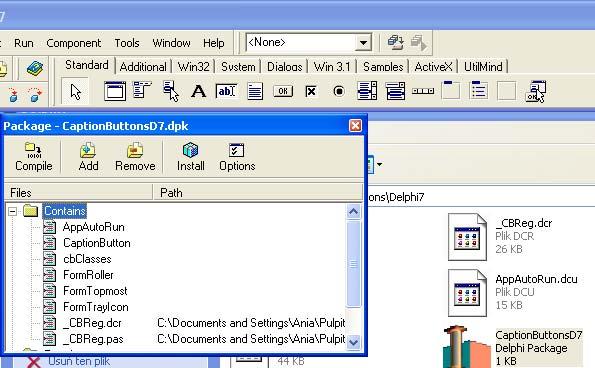Switch to the Standard palette tab
Viewport: 595px width, 368px height.
(87, 65)
